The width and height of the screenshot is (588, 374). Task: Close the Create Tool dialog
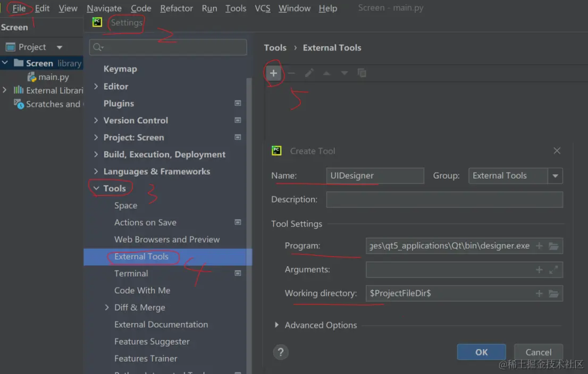[557, 151]
